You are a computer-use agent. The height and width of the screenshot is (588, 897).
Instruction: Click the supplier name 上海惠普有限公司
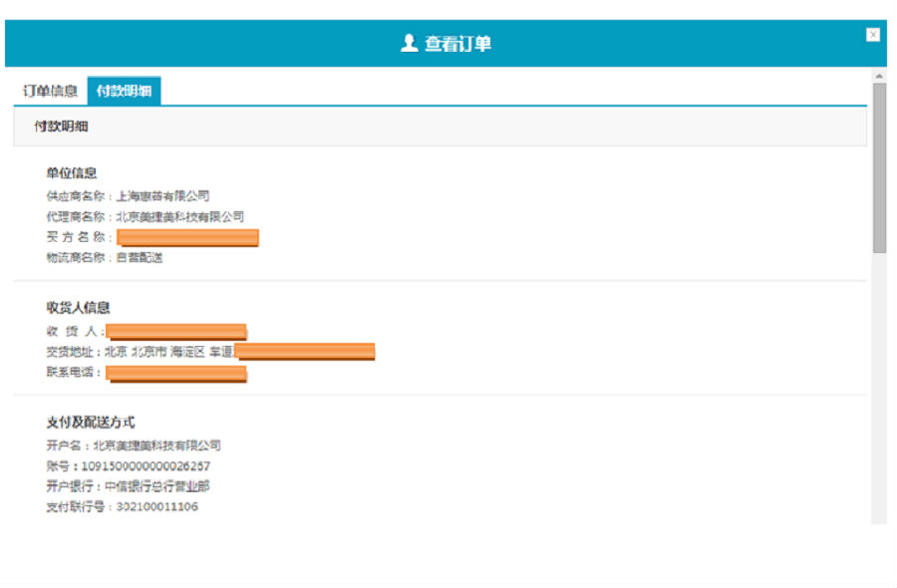point(162,196)
